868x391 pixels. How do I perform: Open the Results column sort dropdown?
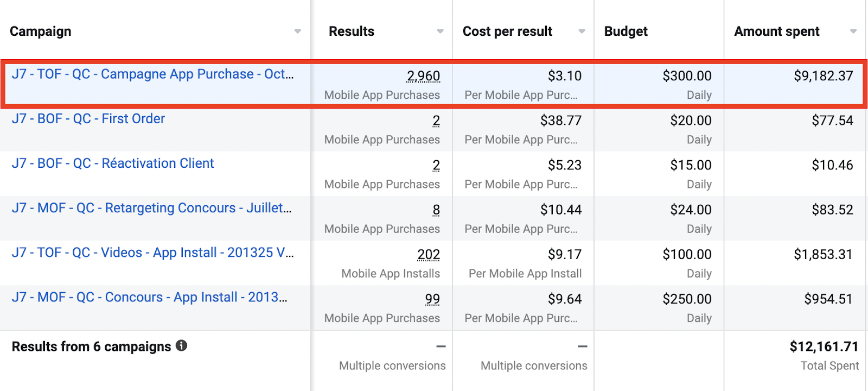point(441,31)
